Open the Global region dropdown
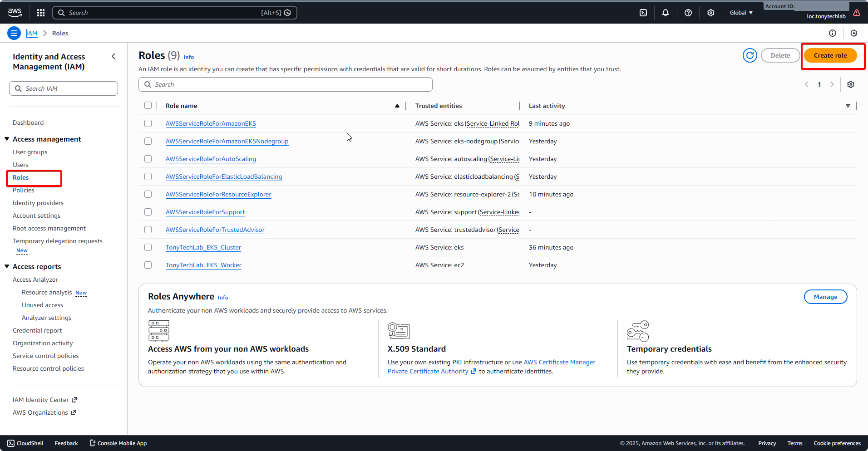Screen dimensions: 868x451 tap(741, 13)
